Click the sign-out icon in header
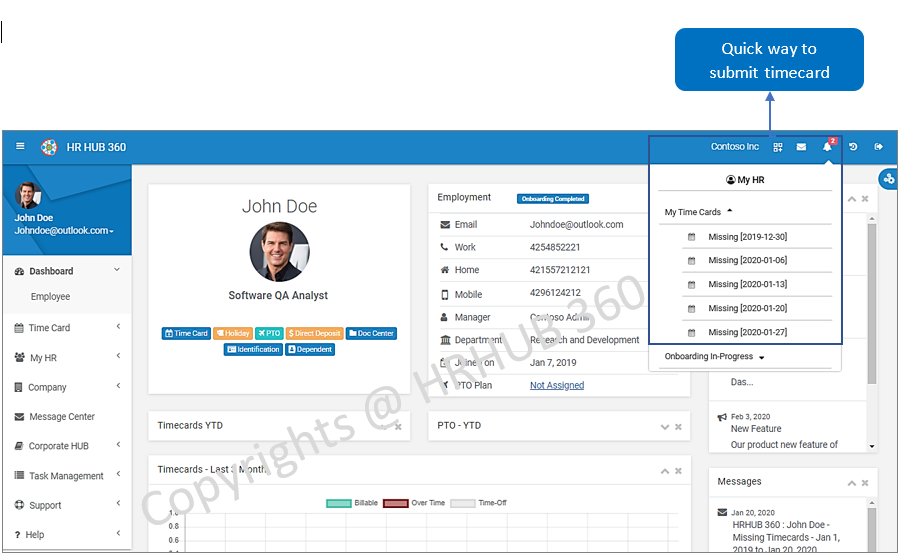Screen dimensions: 904x557 [879, 147]
